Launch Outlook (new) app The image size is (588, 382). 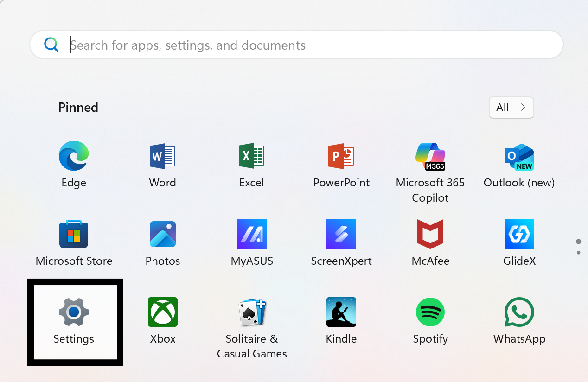519,165
